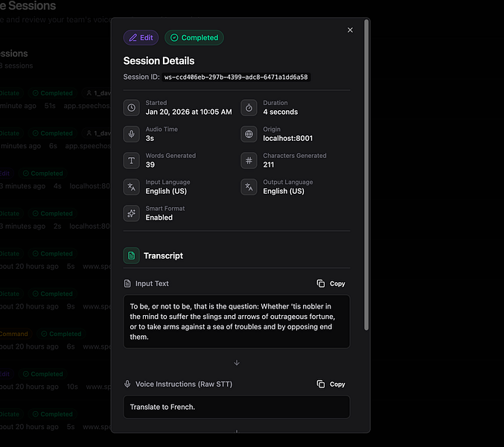Viewport: 504px width, 447px height.
Task: Copy the Input Text content
Action: (x=331, y=284)
